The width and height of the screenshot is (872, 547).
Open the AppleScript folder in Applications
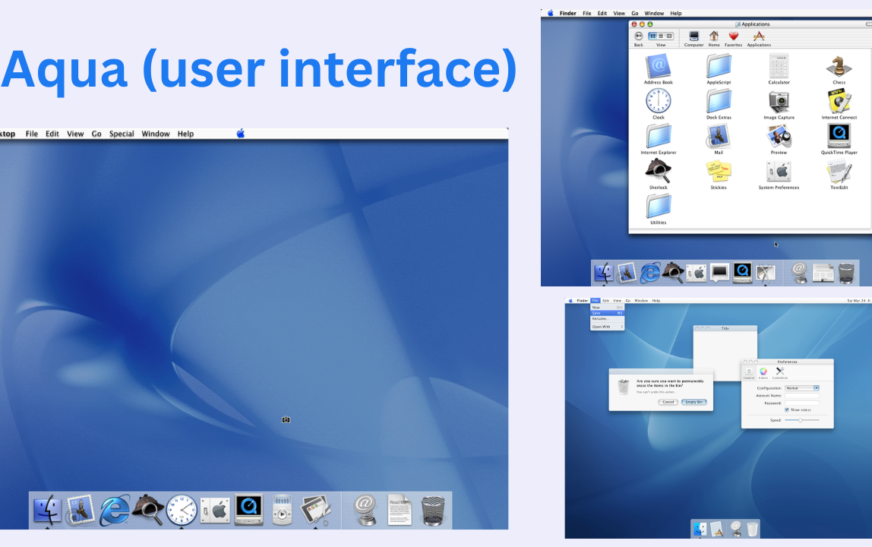coord(719,67)
